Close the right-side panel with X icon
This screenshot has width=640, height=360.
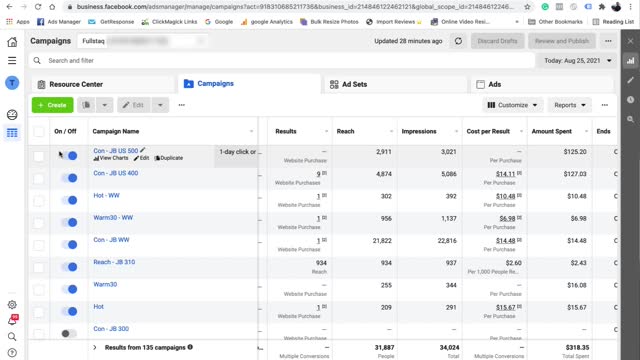631,41
